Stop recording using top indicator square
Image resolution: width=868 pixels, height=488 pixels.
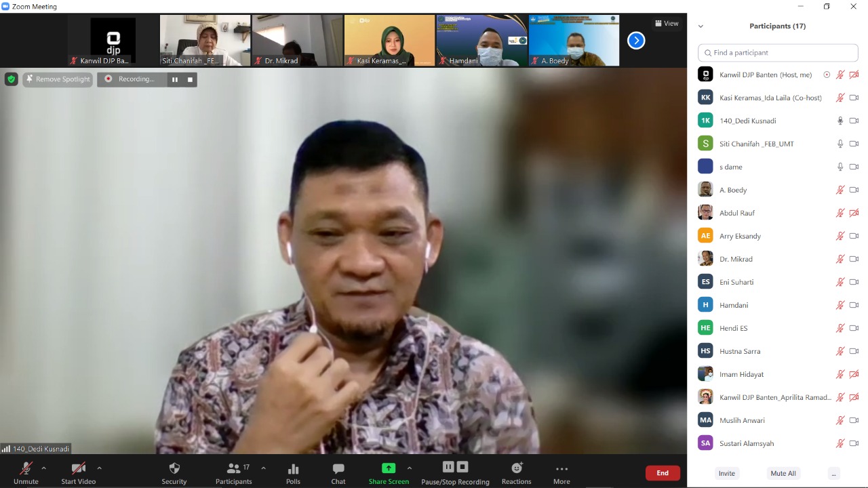pyautogui.click(x=190, y=79)
